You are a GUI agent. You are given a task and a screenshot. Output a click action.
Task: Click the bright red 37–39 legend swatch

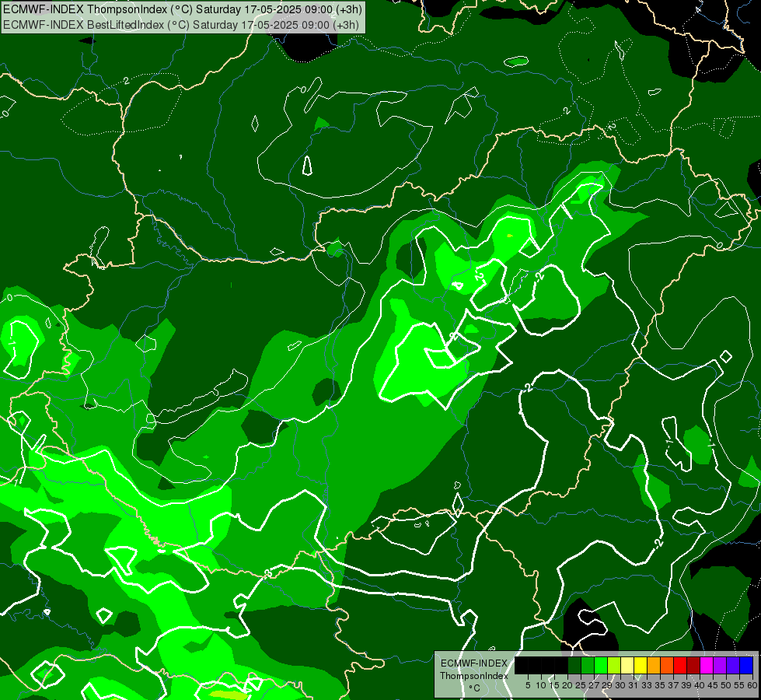[680, 665]
